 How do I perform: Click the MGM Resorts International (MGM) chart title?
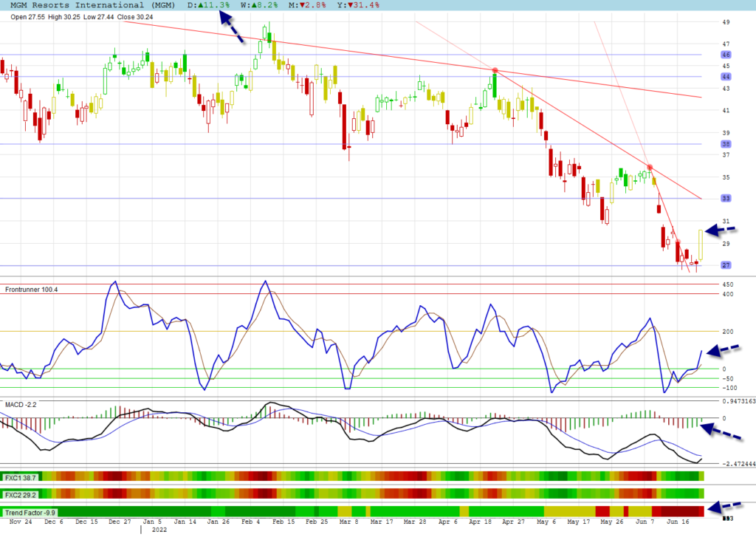click(x=92, y=5)
